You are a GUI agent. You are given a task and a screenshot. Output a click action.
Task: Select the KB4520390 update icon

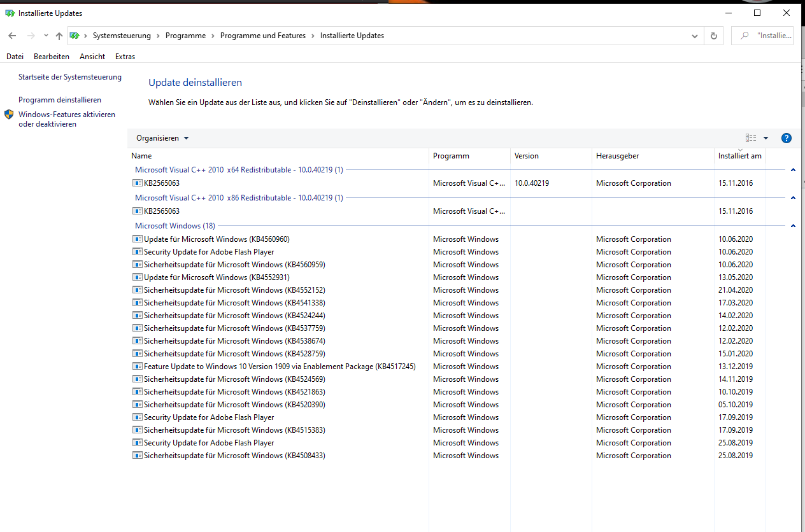click(x=137, y=405)
